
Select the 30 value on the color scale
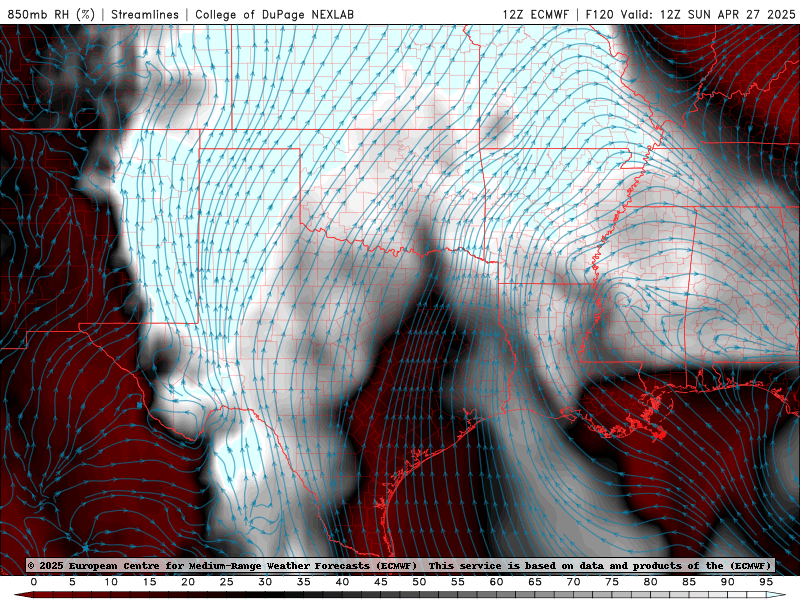click(x=265, y=582)
